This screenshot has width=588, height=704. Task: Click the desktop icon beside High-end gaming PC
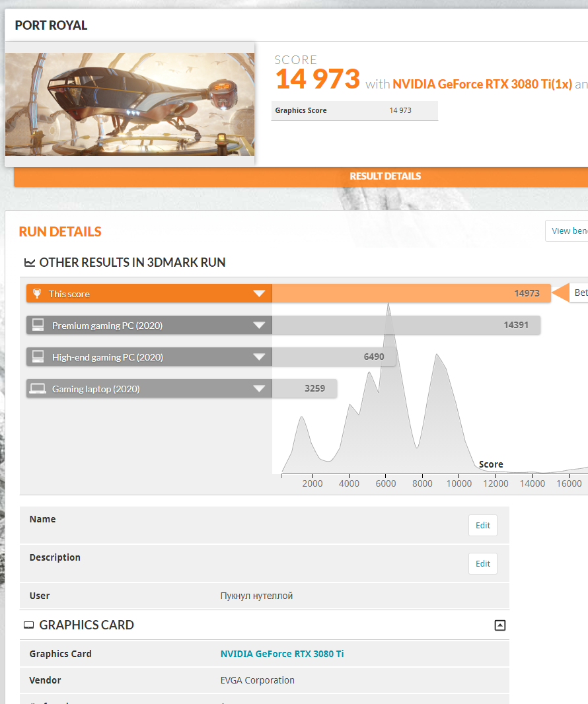tap(38, 357)
